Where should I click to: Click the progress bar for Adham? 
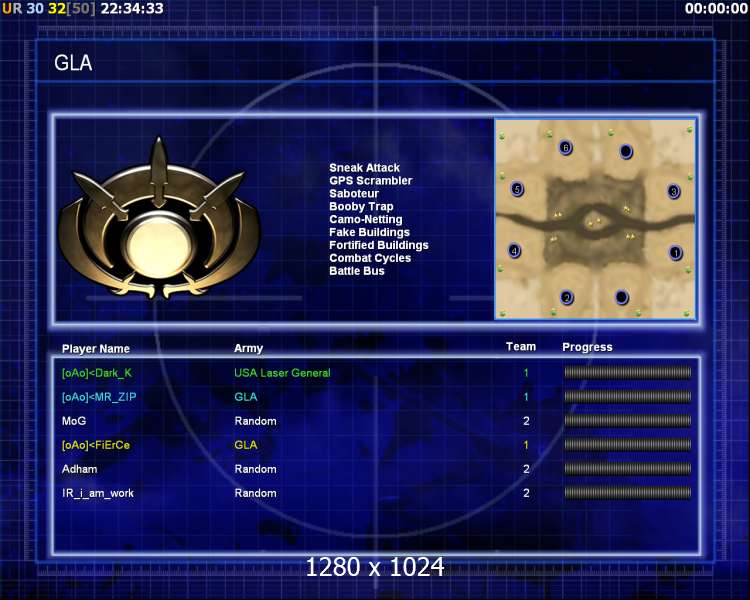click(x=628, y=469)
